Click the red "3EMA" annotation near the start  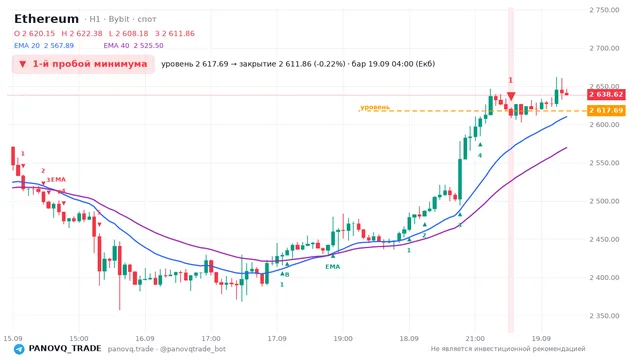[56, 180]
